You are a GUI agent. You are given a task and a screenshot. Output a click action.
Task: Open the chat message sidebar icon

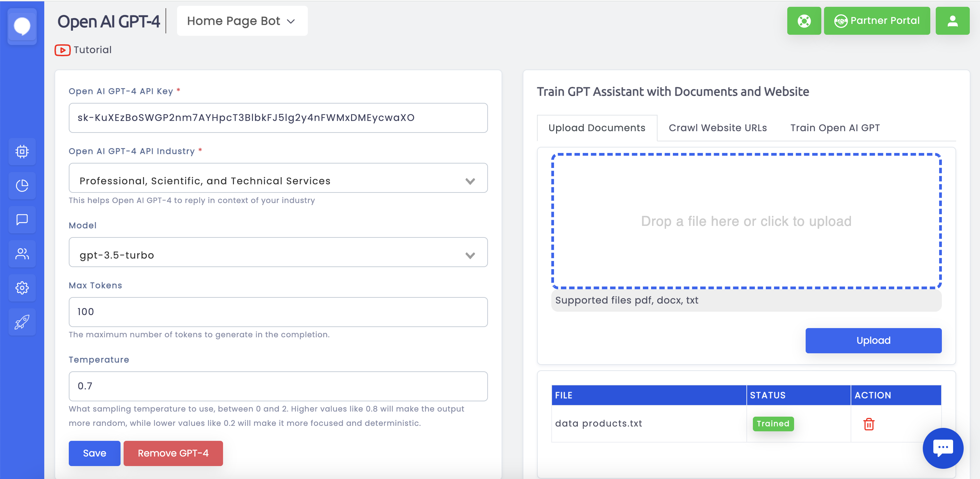(22, 220)
